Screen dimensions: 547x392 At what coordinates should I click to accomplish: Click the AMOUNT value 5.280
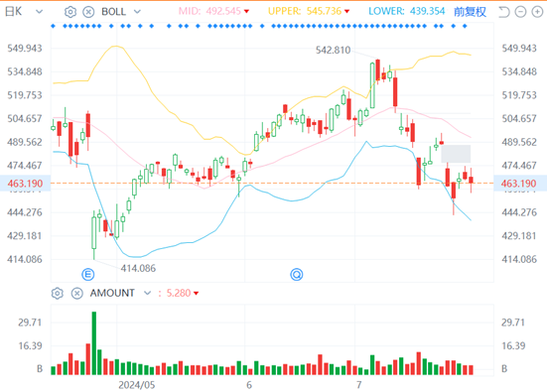pos(179,293)
